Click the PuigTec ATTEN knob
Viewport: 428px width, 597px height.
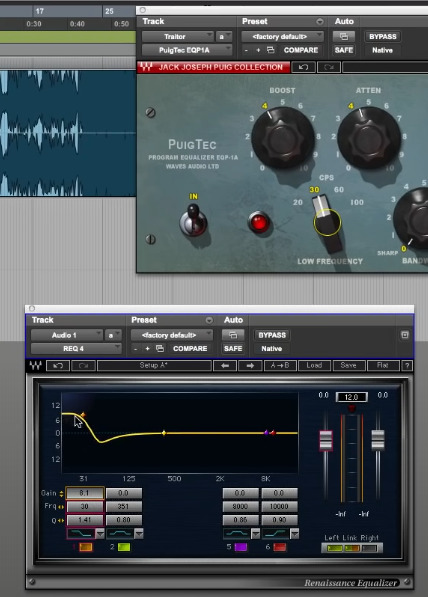point(369,138)
